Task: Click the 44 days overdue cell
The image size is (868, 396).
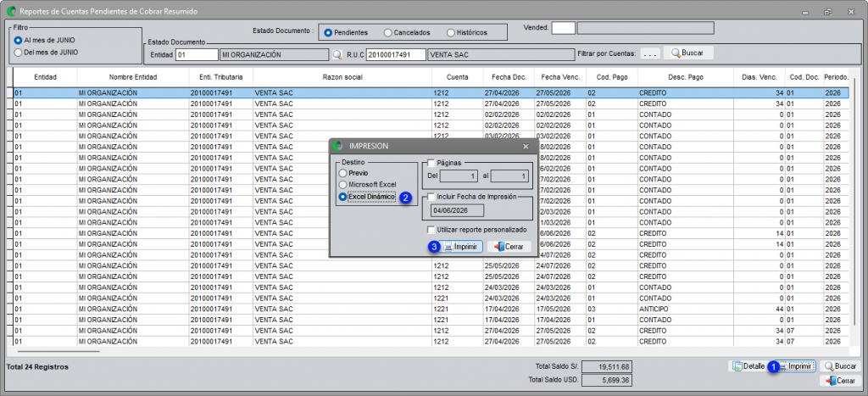Action: (759, 309)
